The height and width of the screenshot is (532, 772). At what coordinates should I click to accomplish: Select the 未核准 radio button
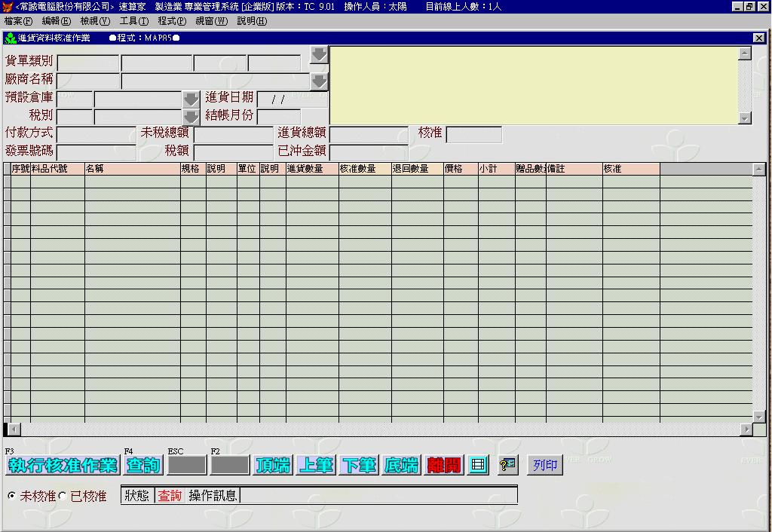pyautogui.click(x=11, y=496)
